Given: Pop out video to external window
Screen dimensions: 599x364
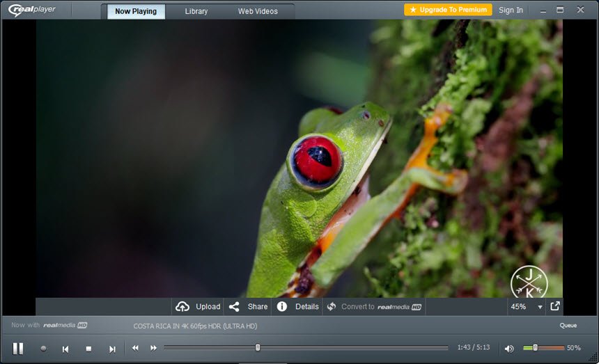Looking at the screenshot, I should [555, 306].
